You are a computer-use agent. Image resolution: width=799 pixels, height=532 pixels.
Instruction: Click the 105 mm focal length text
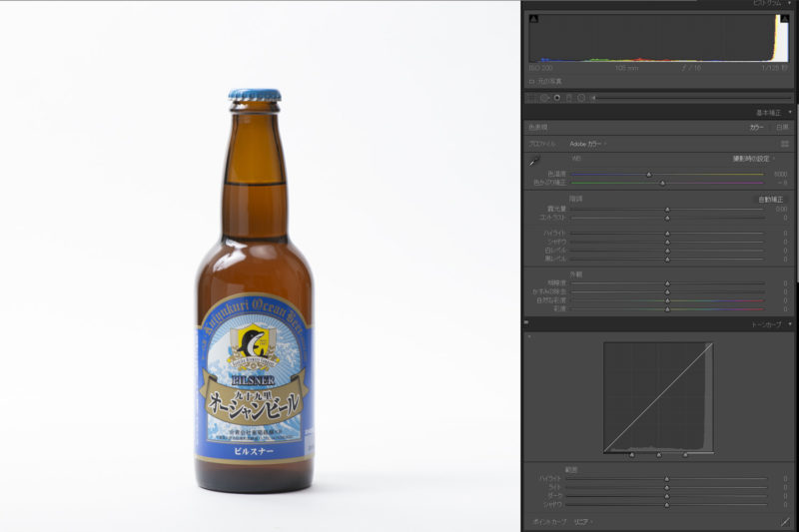point(626,68)
